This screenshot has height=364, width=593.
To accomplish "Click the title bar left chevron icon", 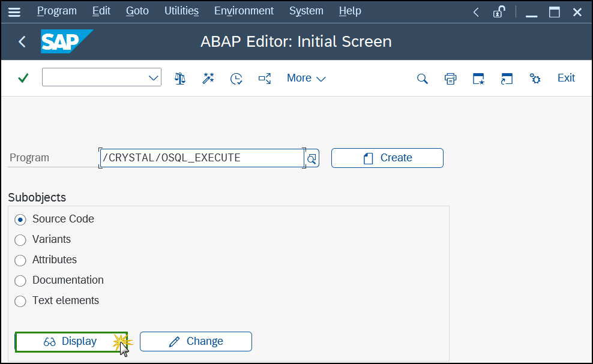I will coord(476,13).
